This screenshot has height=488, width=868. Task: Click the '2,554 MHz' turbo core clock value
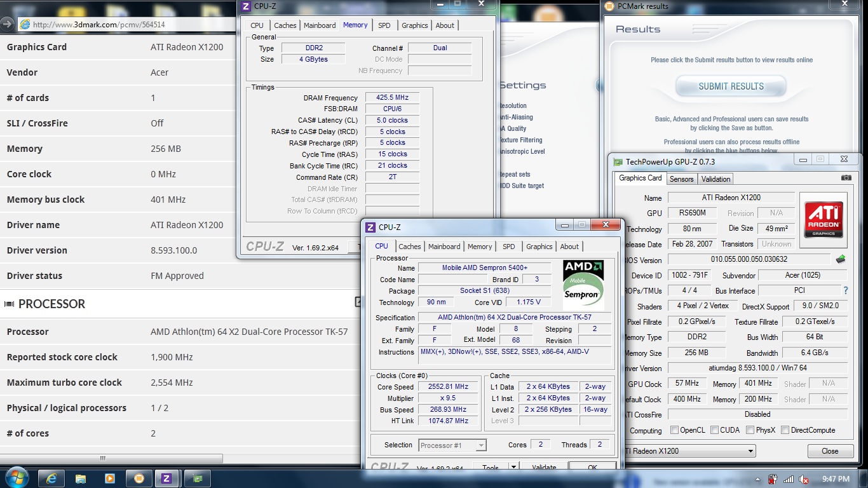[x=172, y=383]
